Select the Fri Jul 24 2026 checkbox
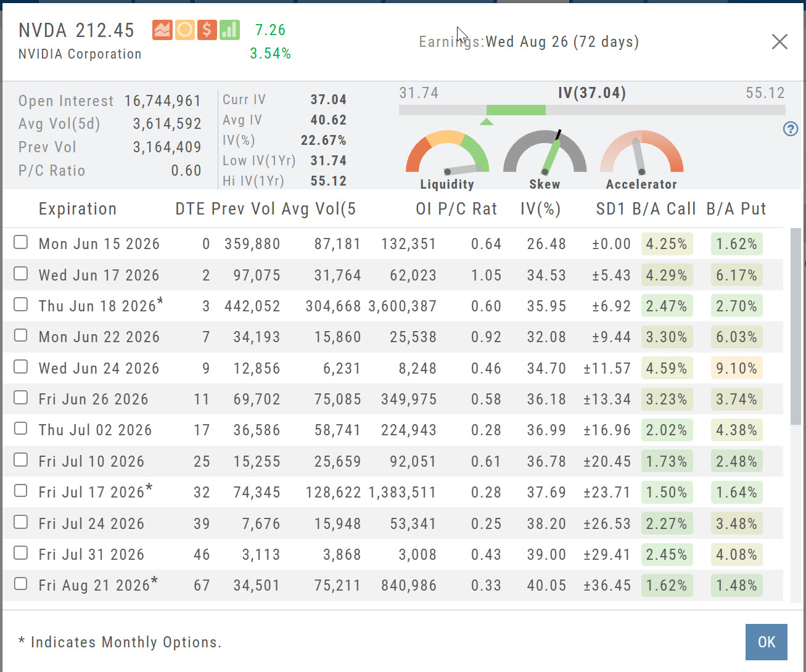Viewport: 806px width, 672px height. 21,522
